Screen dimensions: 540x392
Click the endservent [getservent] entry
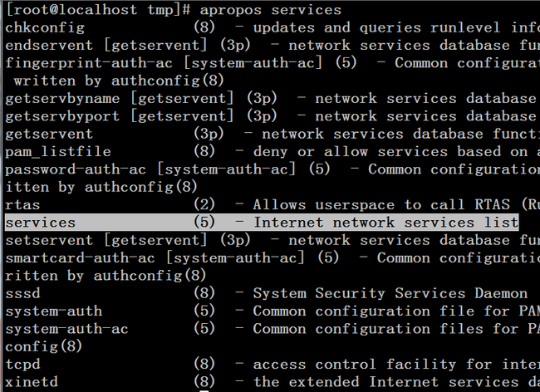272,46
